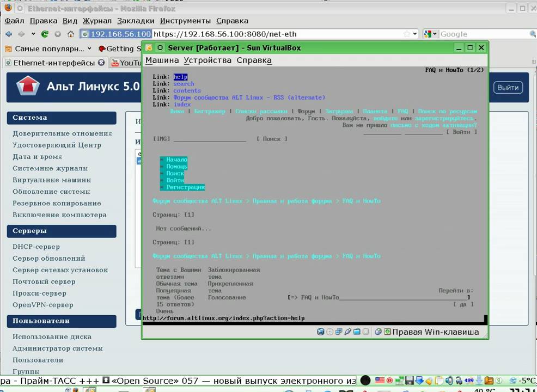Open Администратор системы link
This screenshot has height=392, width=537.
coord(58,348)
